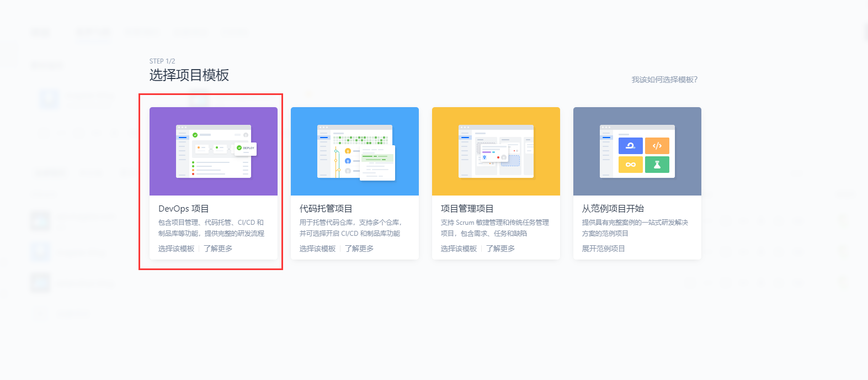Click the 从范例项目开始 gray template thumbnail
Screen dimensions: 868x380
pos(637,151)
